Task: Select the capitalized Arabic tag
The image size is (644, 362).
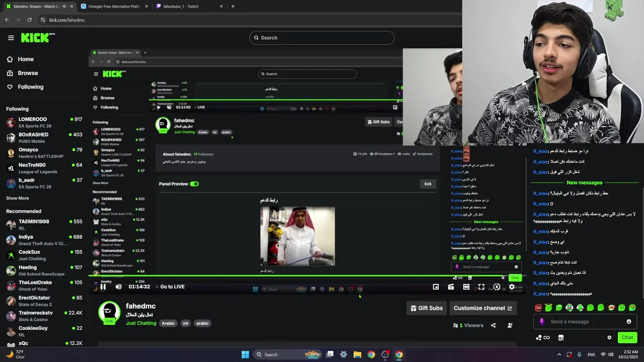Action: point(168,323)
